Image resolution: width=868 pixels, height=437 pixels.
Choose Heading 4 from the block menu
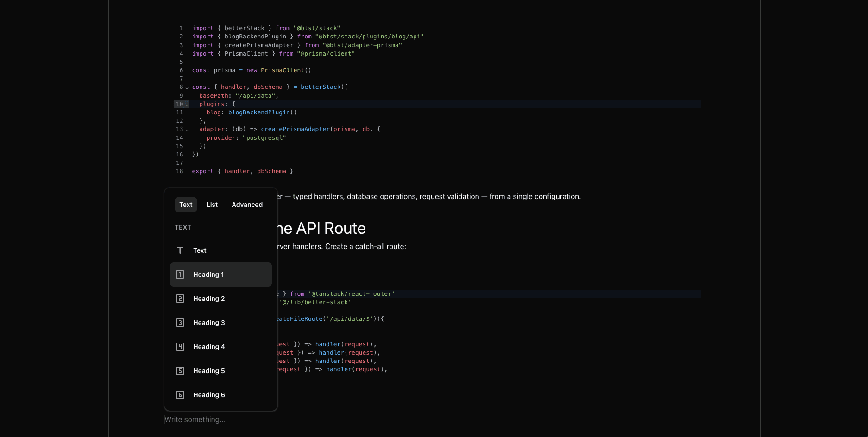coord(209,346)
